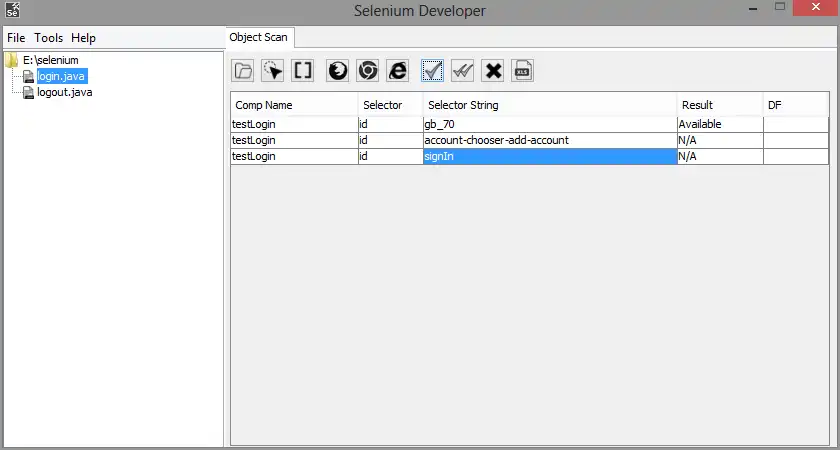Click the Result column header
The image size is (840, 450).
[x=720, y=105]
